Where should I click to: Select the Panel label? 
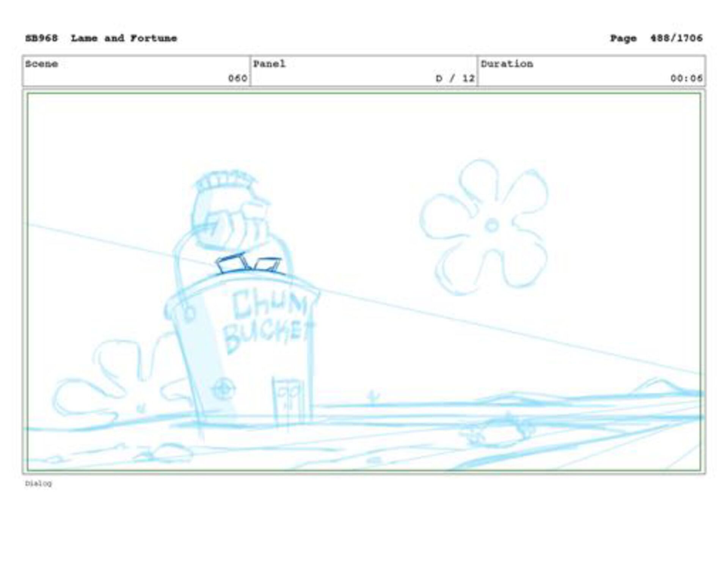(x=269, y=64)
